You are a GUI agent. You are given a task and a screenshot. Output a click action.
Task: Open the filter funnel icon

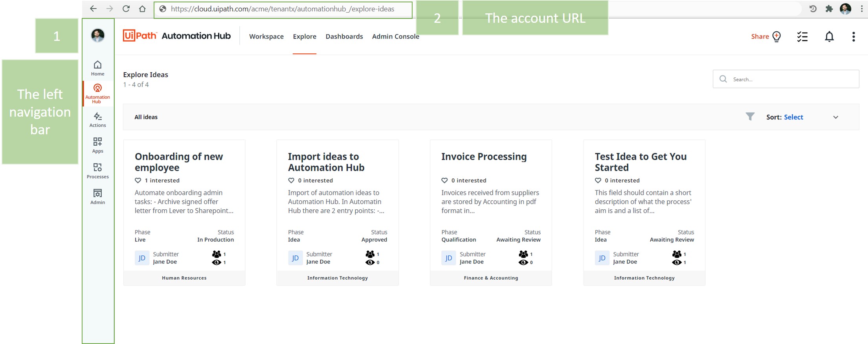pyautogui.click(x=750, y=117)
